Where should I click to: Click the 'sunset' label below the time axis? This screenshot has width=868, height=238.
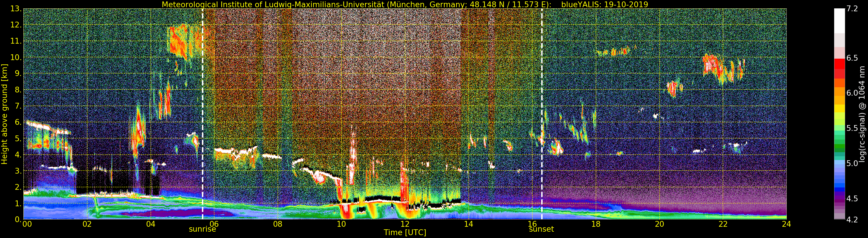541,229
